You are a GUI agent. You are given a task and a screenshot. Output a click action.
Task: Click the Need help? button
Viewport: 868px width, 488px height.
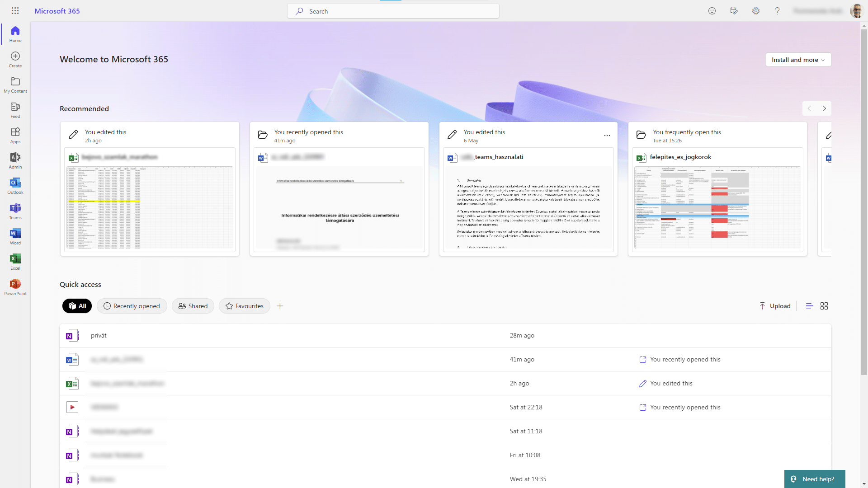click(x=814, y=479)
